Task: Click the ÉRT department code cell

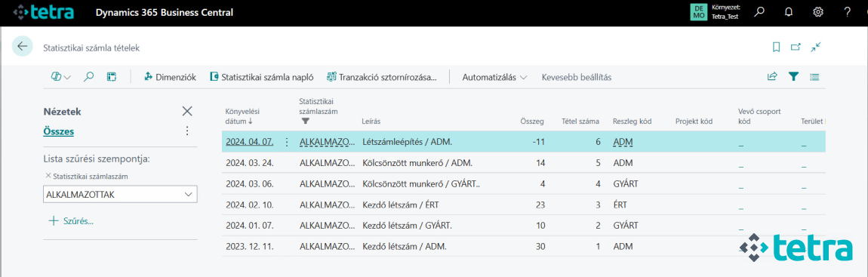Action: pos(620,205)
